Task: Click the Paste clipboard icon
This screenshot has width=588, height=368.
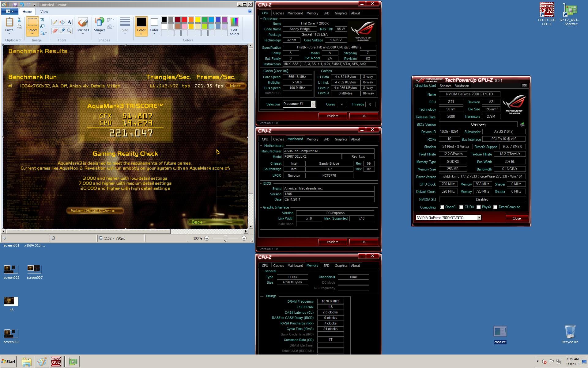Action: pyautogui.click(x=9, y=22)
